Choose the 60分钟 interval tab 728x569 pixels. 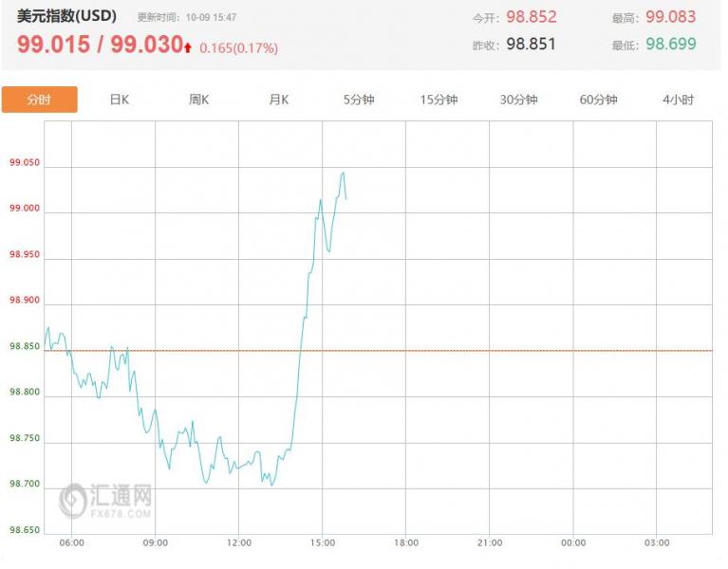click(x=598, y=100)
